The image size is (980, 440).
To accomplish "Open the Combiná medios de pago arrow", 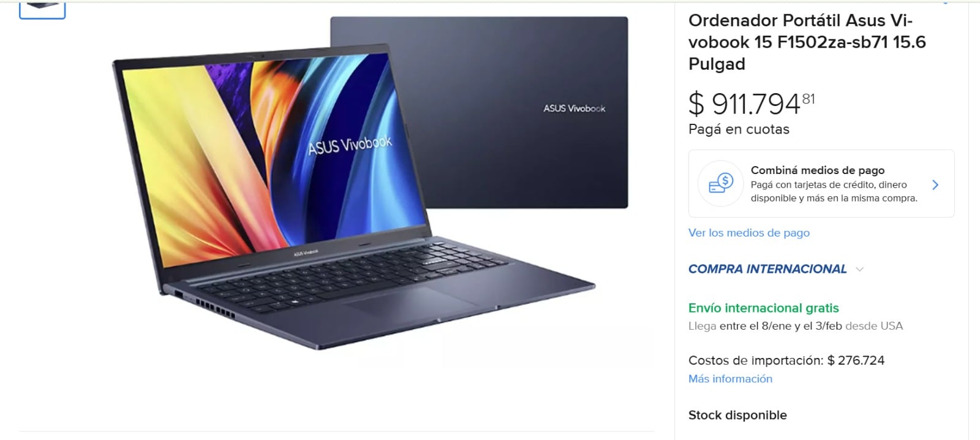I will [935, 184].
